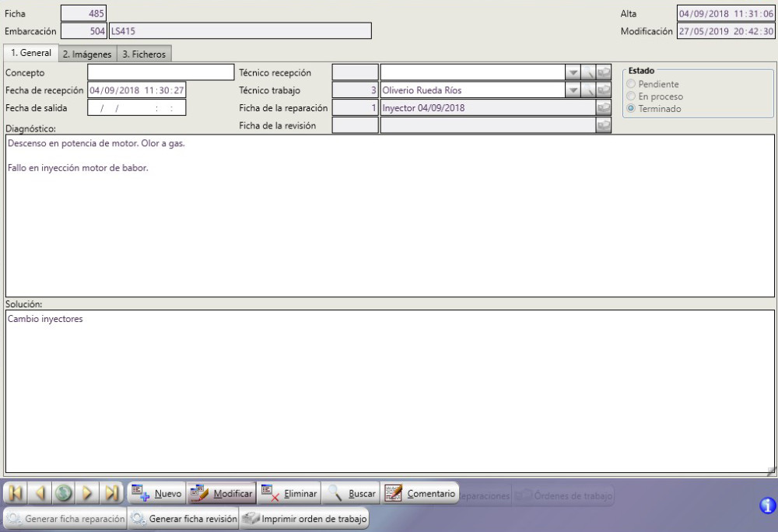778x532 pixels.
Task: Go to the previous record
Action: pos(40,493)
